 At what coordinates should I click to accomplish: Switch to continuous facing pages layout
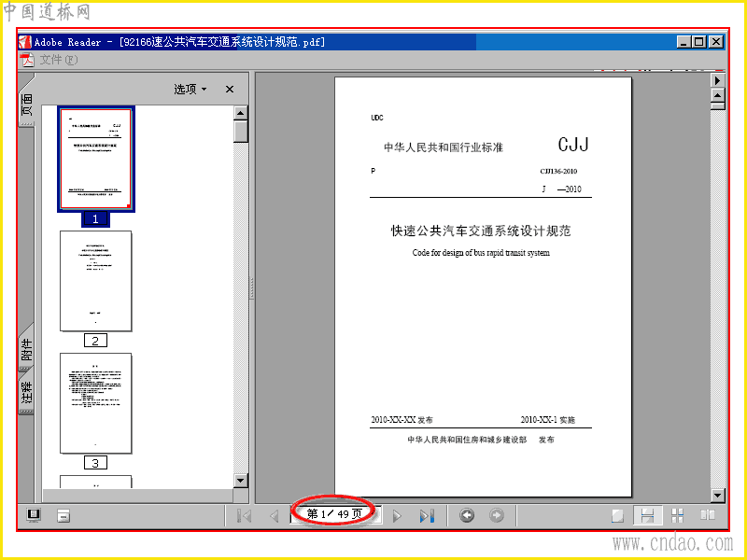click(x=678, y=515)
